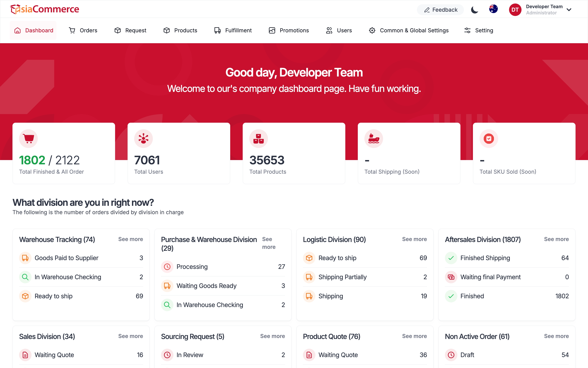Click the DT user avatar
The height and width of the screenshot is (368, 588).
(515, 10)
